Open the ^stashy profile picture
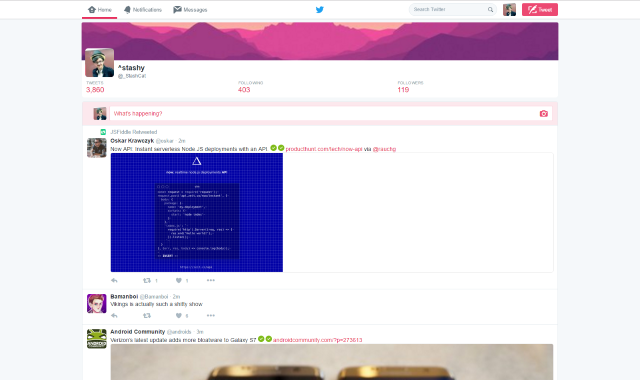The height and width of the screenshot is (380, 640). (100, 62)
